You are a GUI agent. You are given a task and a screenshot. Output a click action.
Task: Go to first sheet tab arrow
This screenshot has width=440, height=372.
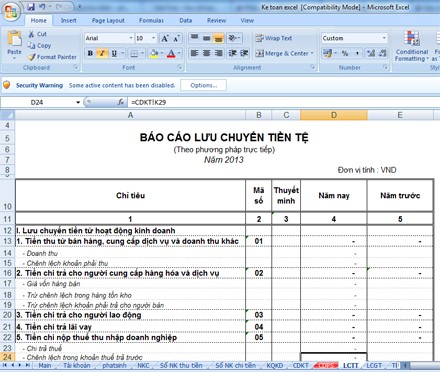tap(5, 365)
